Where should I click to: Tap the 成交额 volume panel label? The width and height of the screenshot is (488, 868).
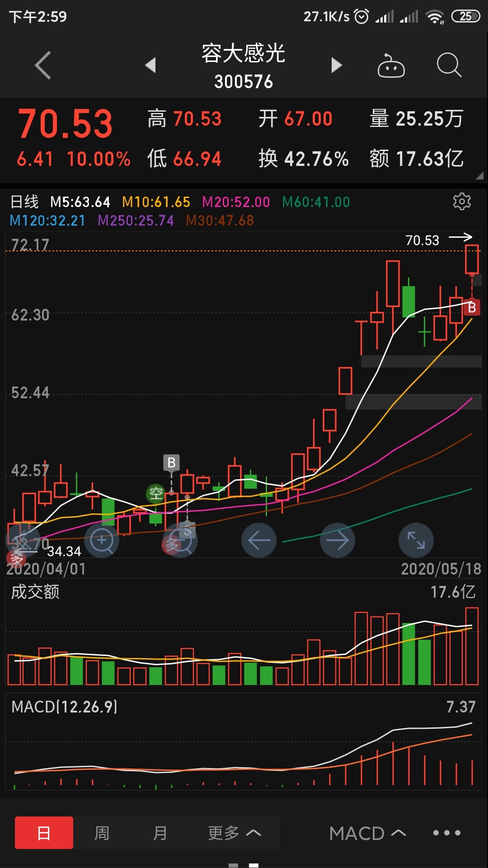[x=35, y=592]
